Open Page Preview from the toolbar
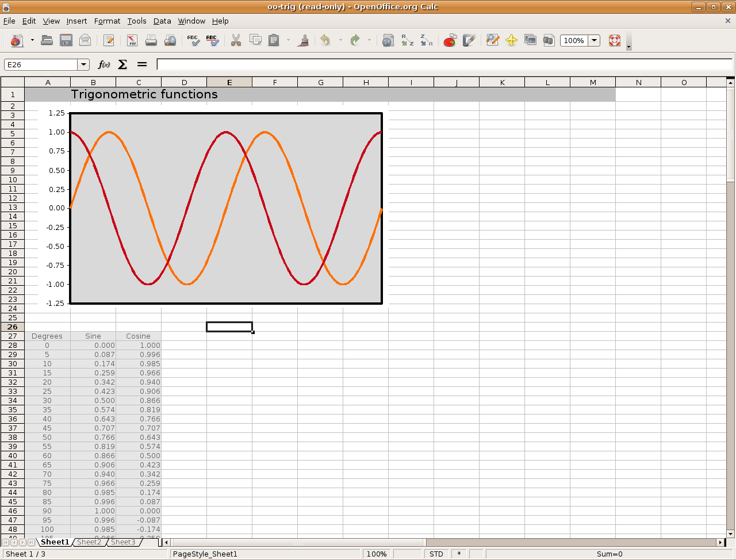The image size is (736, 560). [x=170, y=40]
